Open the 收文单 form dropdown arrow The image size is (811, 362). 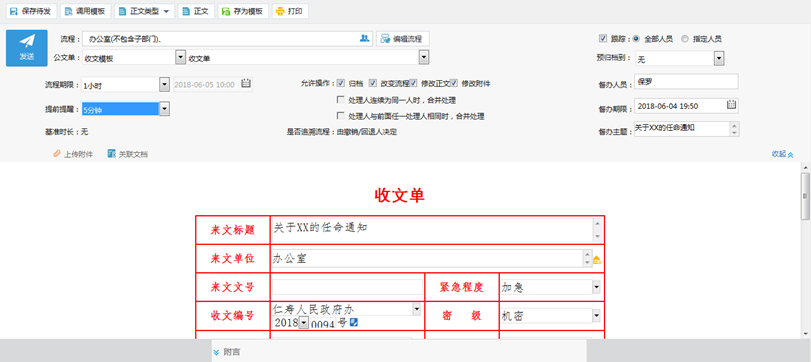coord(424,57)
